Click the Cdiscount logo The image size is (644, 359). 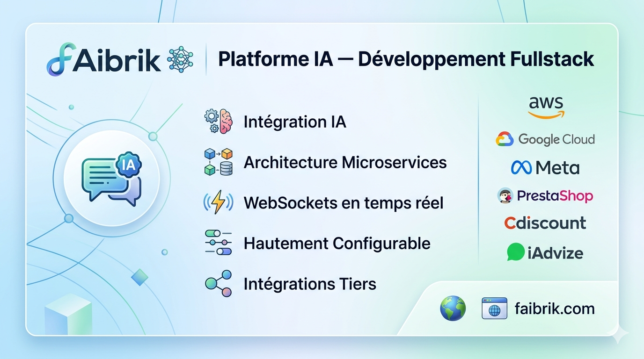(x=545, y=223)
